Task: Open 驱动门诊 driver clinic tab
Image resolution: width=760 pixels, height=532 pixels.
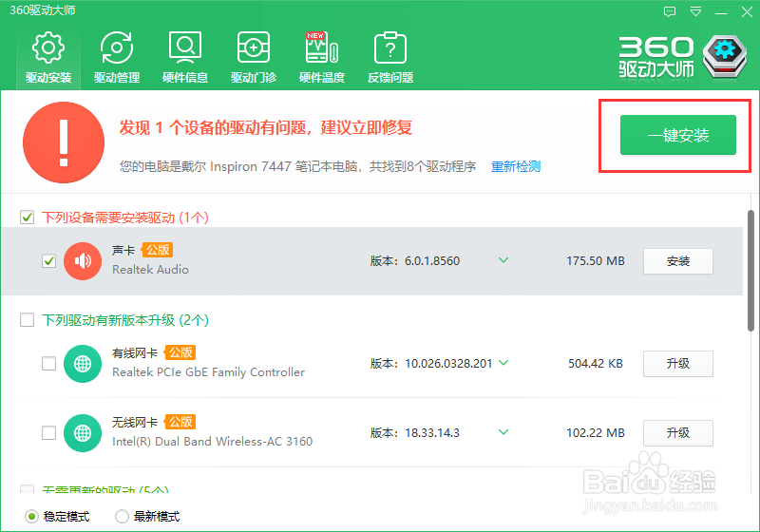Action: click(254, 57)
